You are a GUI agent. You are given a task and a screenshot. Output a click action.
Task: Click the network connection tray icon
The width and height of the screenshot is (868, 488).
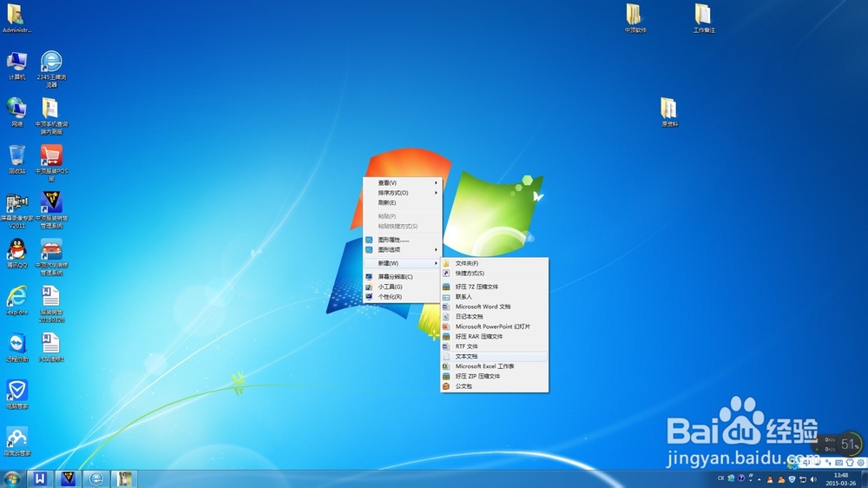pos(803,479)
